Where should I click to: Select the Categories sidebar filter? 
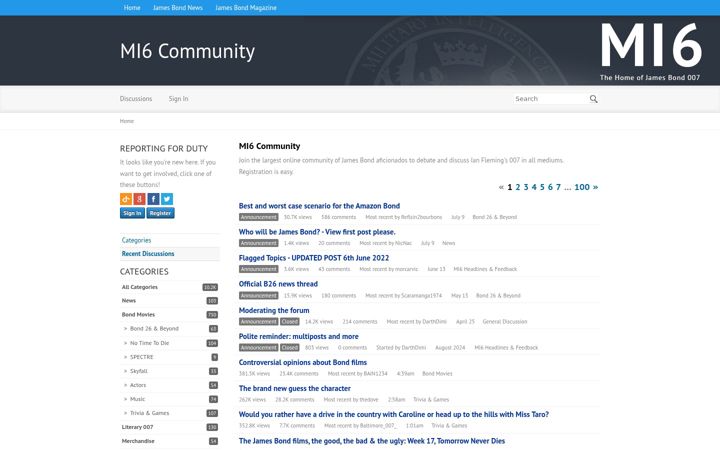[136, 240]
